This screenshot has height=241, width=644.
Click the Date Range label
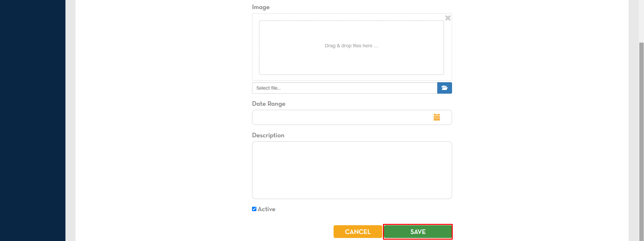[268, 104]
